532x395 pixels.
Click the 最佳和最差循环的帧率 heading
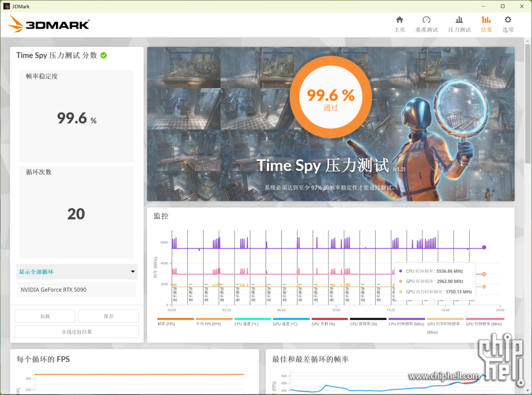click(x=311, y=359)
